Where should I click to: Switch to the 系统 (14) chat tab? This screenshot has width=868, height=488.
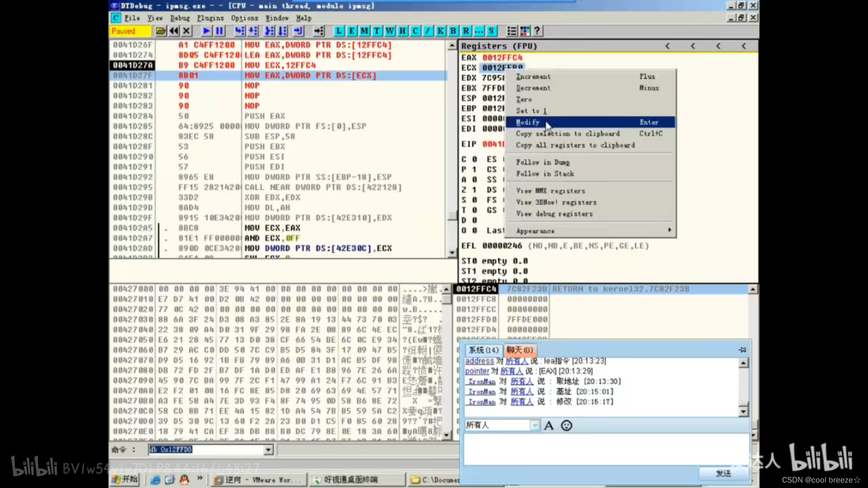pyautogui.click(x=483, y=350)
